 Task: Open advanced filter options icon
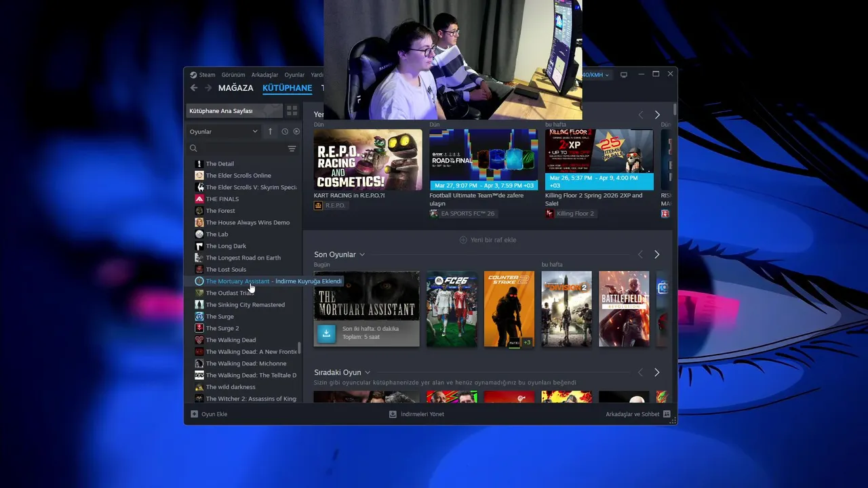point(292,148)
